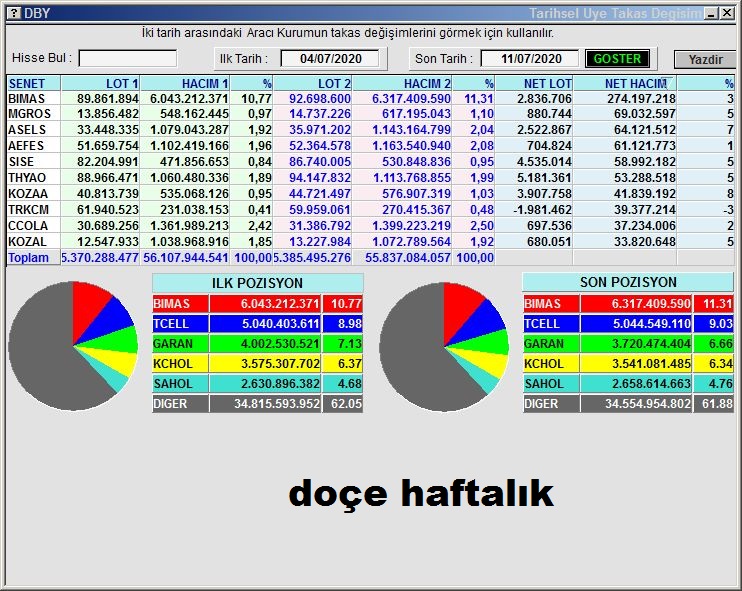Sort by LOT 1 column header

click(x=100, y=83)
